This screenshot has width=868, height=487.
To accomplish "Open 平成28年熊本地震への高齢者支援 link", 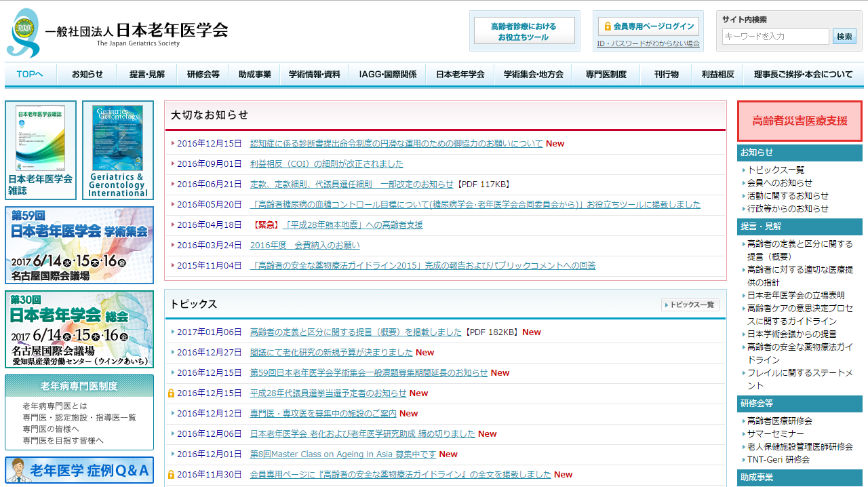I will tap(353, 225).
